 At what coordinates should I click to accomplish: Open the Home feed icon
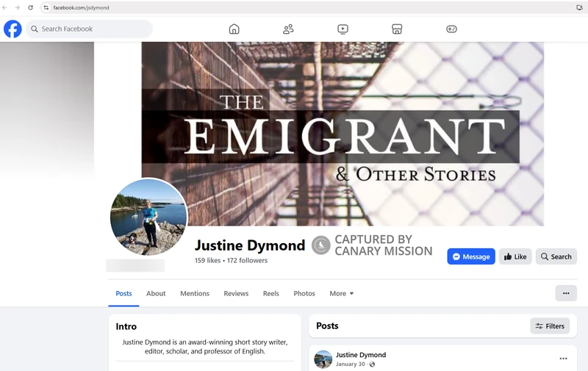click(x=234, y=29)
